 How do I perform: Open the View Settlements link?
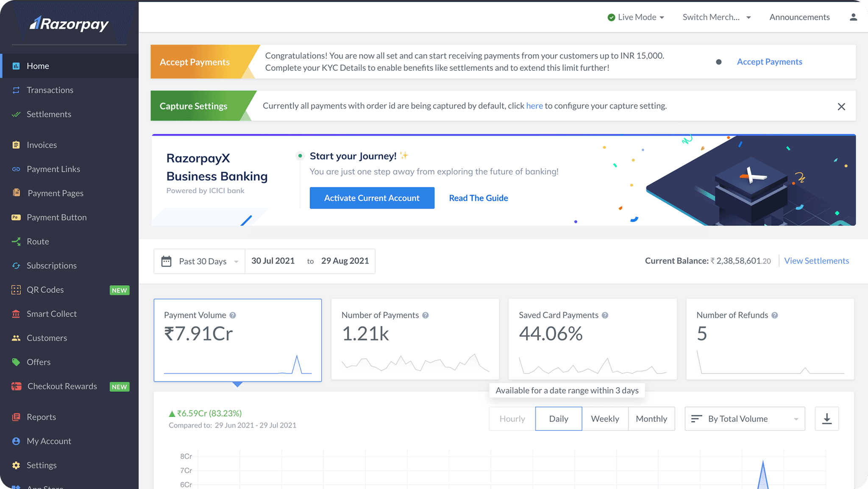[x=816, y=261]
